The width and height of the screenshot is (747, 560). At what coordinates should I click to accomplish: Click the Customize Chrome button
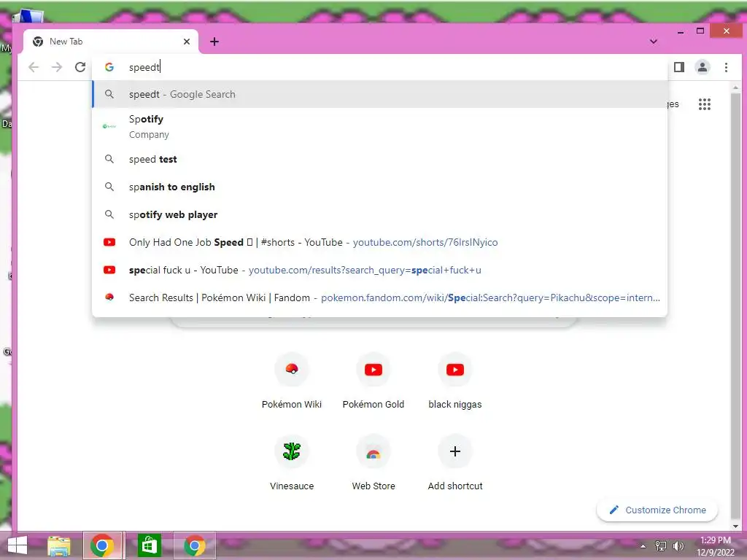[x=657, y=510]
